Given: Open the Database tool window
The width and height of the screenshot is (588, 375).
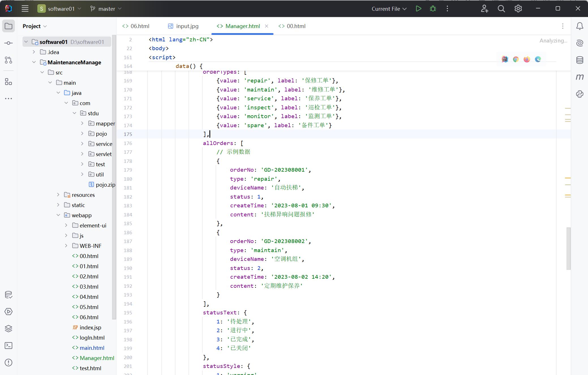Looking at the screenshot, I should click(x=580, y=60).
